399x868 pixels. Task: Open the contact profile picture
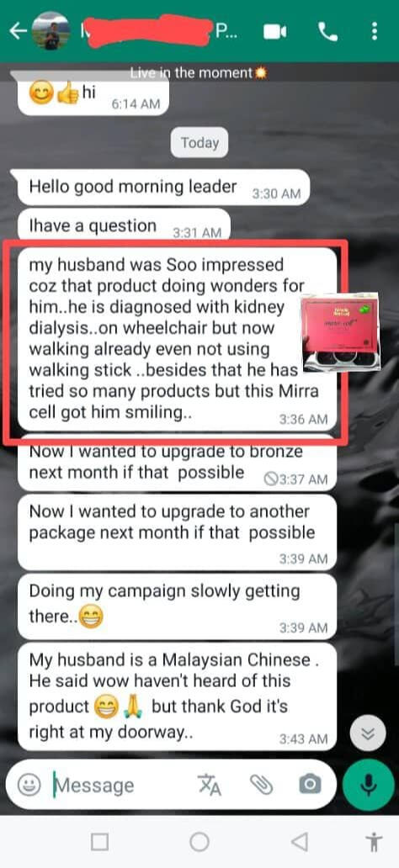click(51, 31)
